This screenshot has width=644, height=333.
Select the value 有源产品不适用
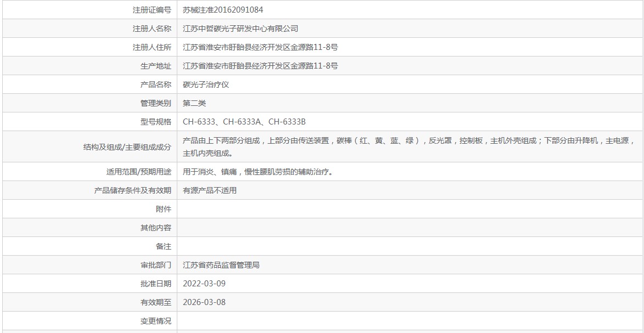click(x=210, y=190)
